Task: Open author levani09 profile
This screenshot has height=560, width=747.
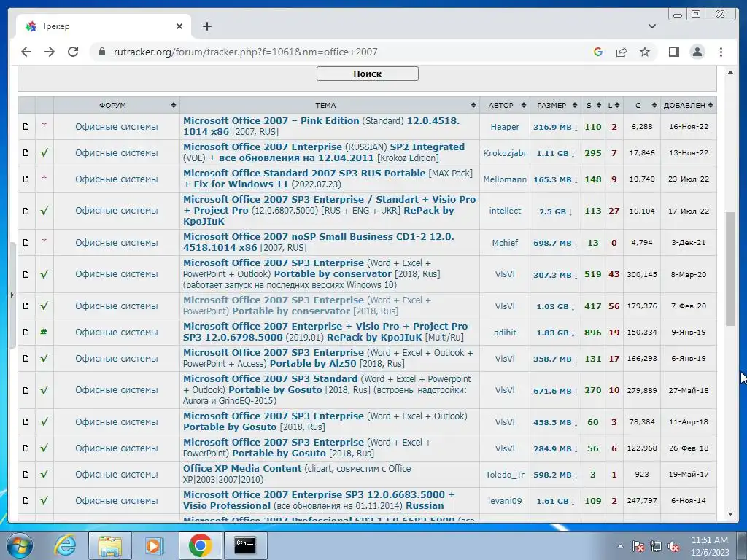Action: 505,501
